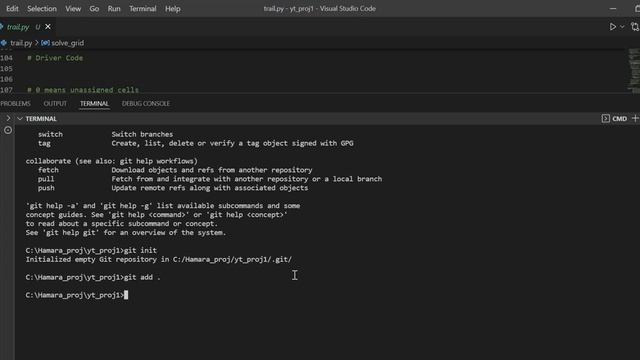Click the terminal prompt input cursor

[126, 295]
